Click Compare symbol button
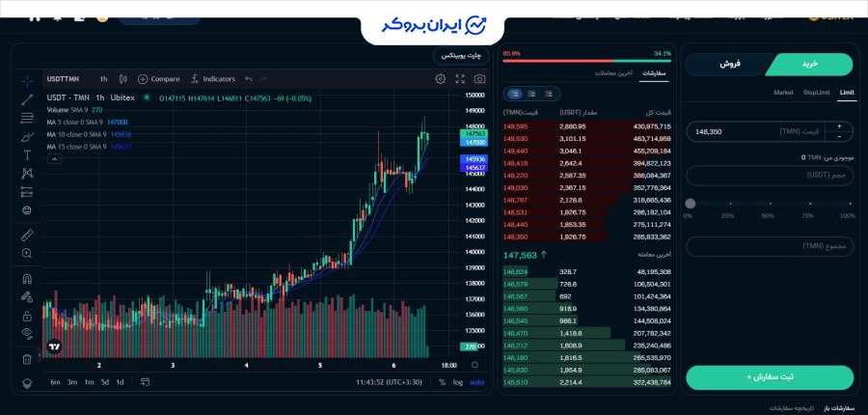This screenshot has width=868, height=415. pyautogui.click(x=159, y=79)
